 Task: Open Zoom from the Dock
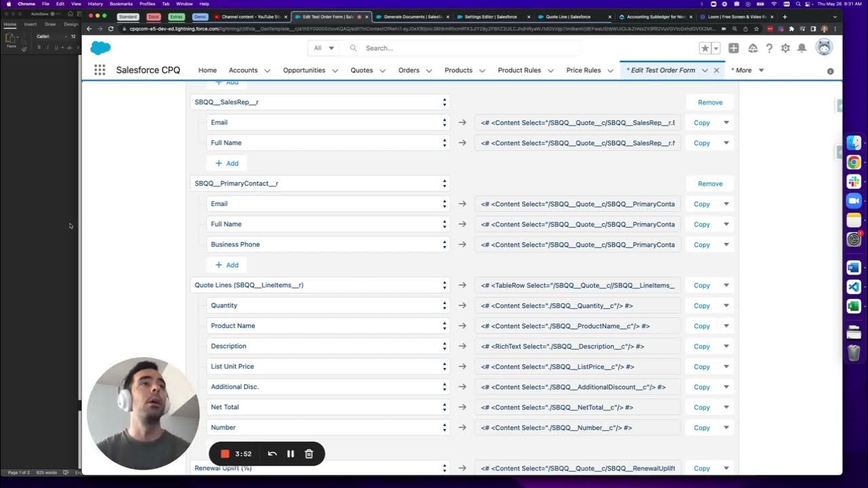[x=854, y=201]
